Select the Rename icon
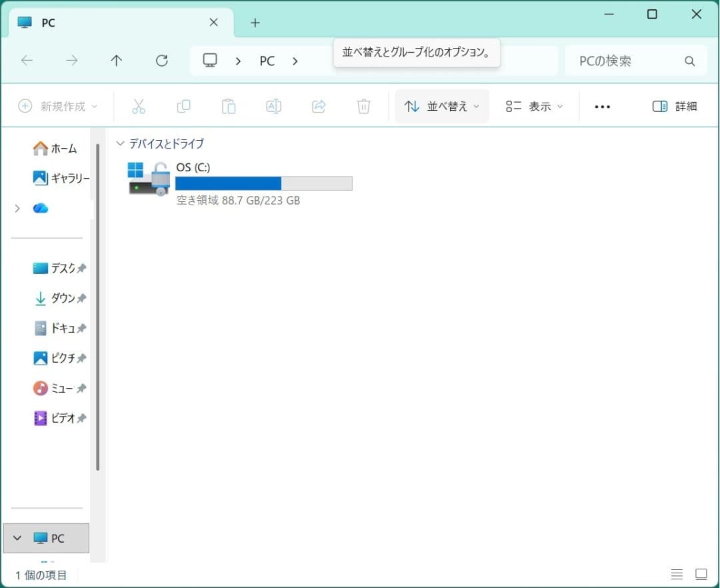The height and width of the screenshot is (588, 720). click(x=273, y=106)
